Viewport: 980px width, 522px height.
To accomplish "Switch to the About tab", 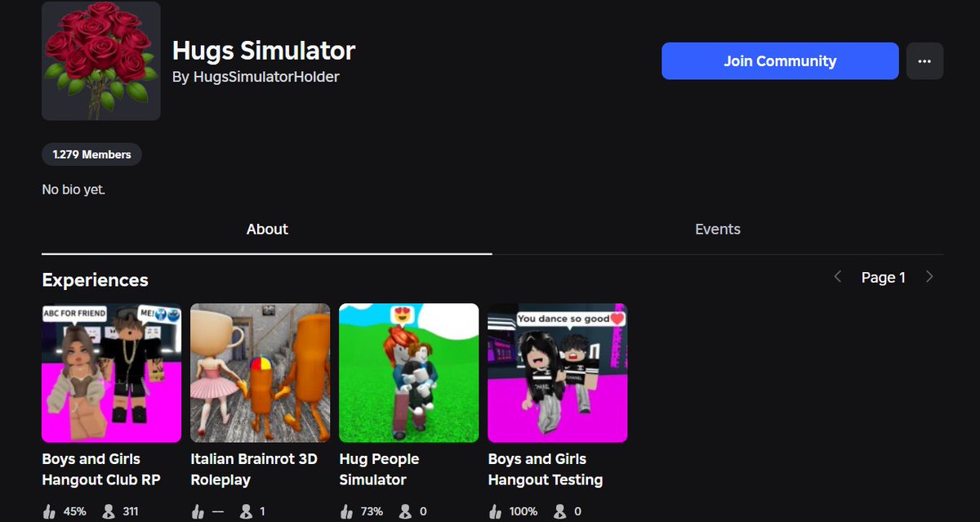I will (267, 230).
